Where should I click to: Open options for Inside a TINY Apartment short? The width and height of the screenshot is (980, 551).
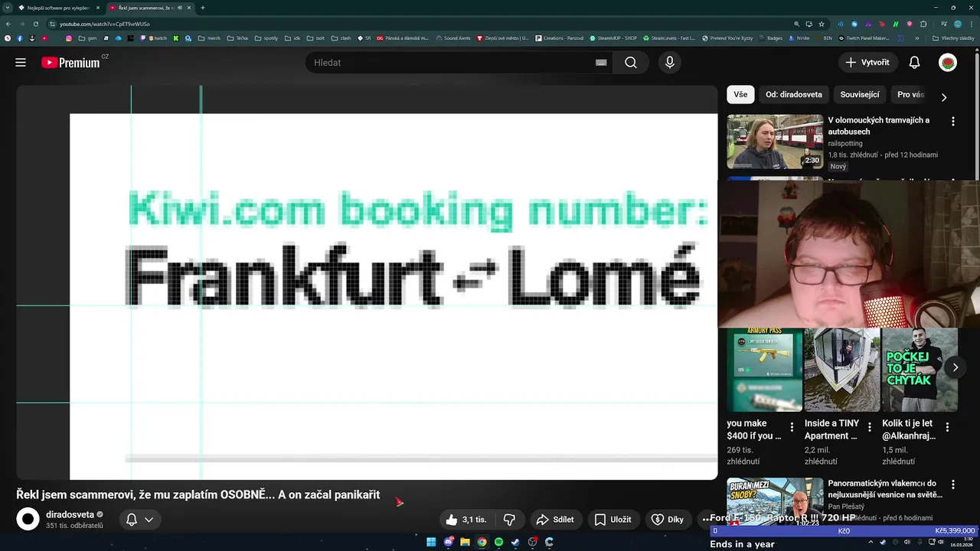[870, 427]
